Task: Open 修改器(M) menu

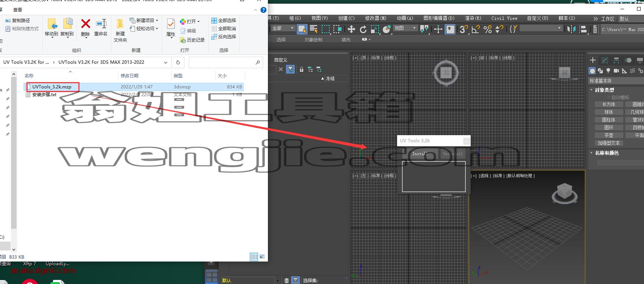Action: (x=376, y=18)
